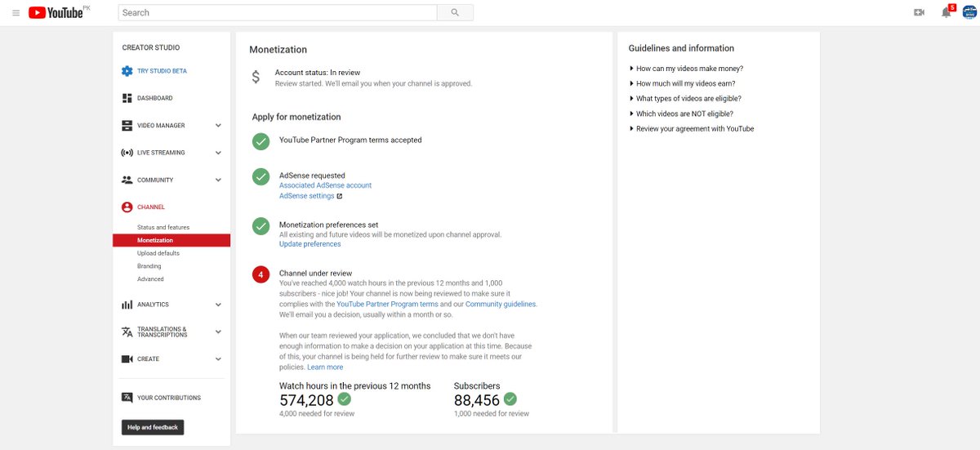The image size is (980, 450).
Task: Click the checkmark beside Partner Program terms accepted
Action: point(261,141)
